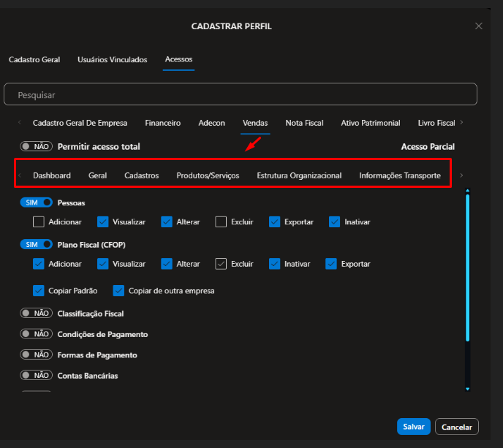The width and height of the screenshot is (503, 448).
Task: Enable the Classificação Fiscal toggle
Action: click(x=36, y=314)
